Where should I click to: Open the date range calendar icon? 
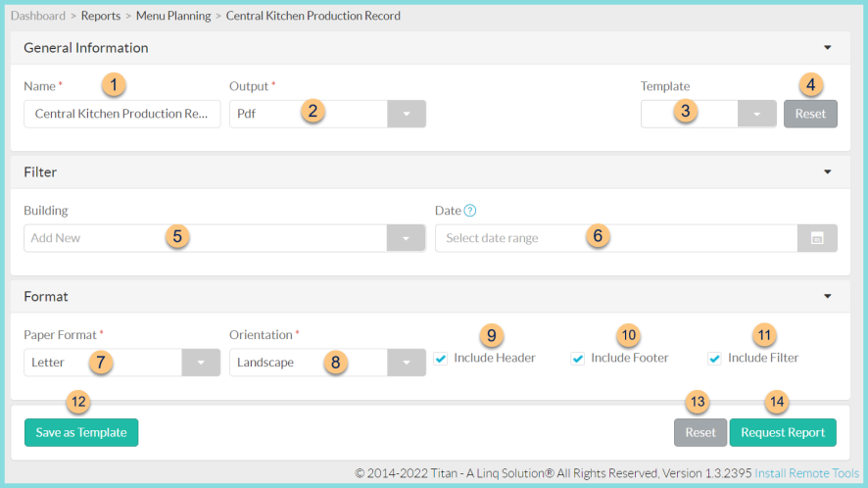[817, 238]
